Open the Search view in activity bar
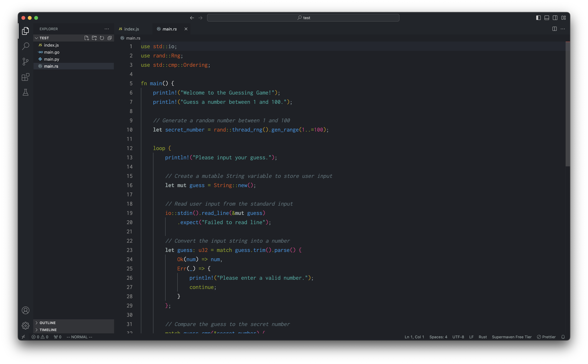The height and width of the screenshot is (364, 588). tap(26, 46)
